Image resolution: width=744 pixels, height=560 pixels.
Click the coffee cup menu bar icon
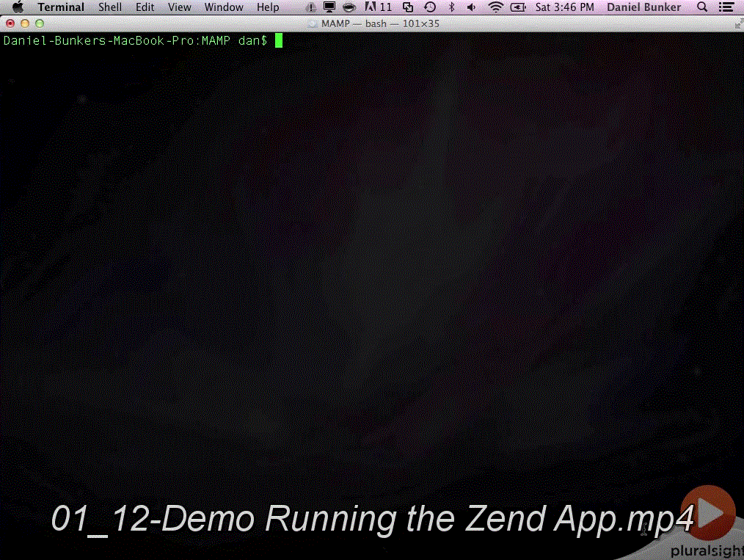[x=349, y=7]
